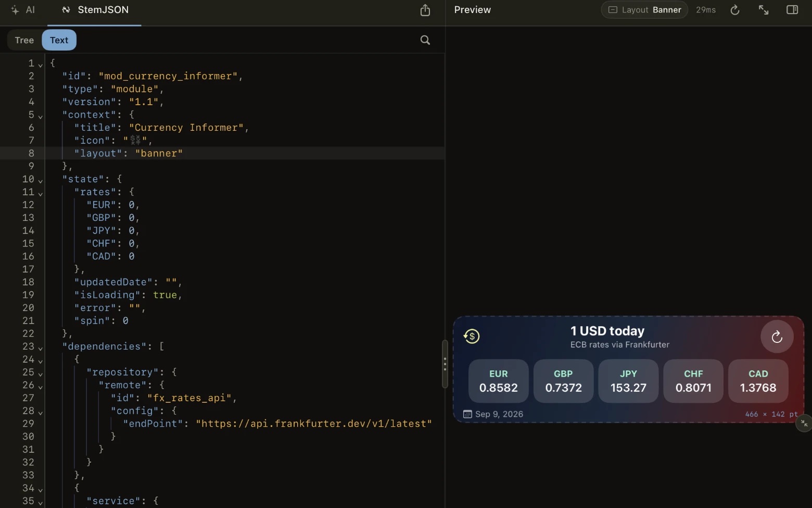Open the Layout Banner selector
This screenshot has height=508, width=812.
[644, 10]
